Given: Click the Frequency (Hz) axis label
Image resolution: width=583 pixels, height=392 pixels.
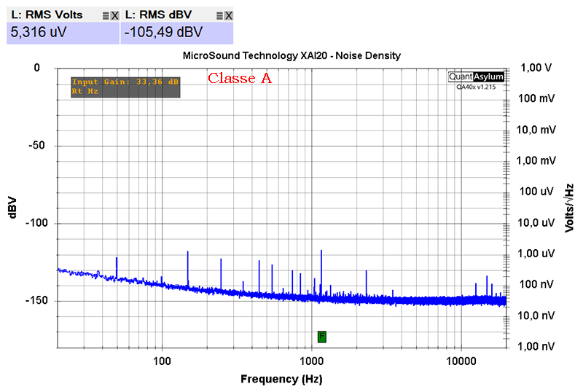Looking at the screenshot, I should pyautogui.click(x=281, y=379).
